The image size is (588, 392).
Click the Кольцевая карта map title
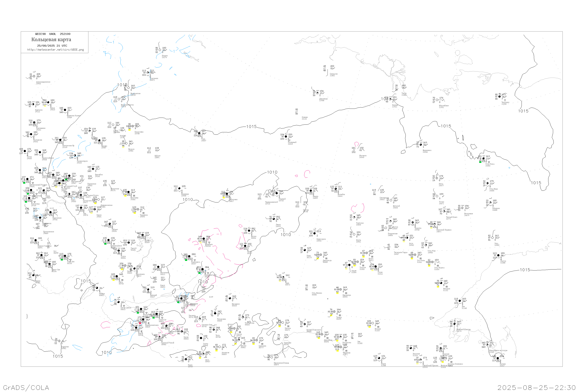coord(51,40)
